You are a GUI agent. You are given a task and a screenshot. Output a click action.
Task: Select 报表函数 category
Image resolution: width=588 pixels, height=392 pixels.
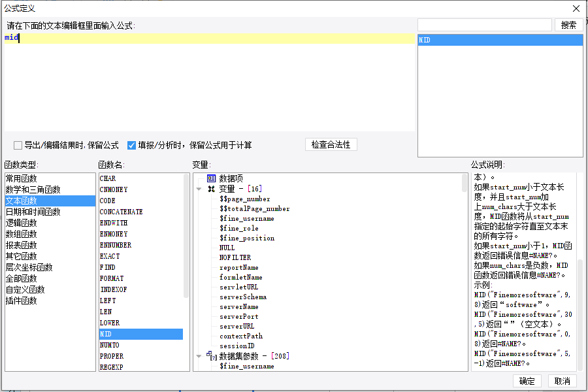point(50,246)
